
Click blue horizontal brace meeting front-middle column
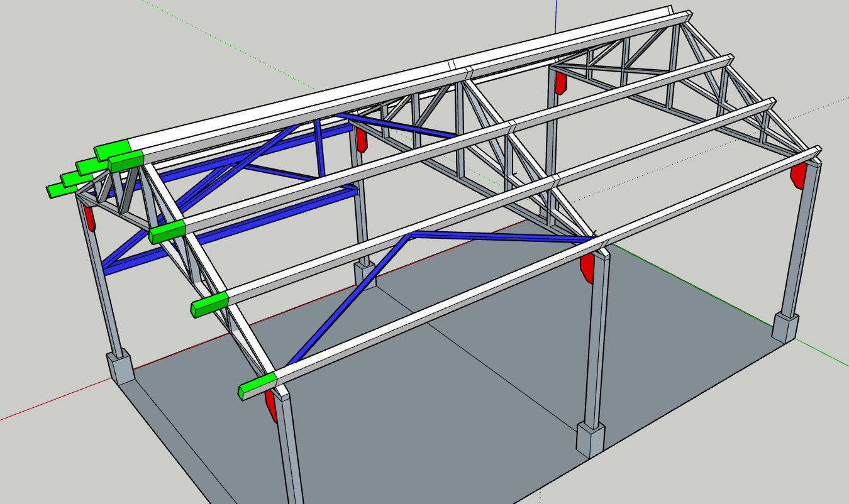(x=503, y=236)
